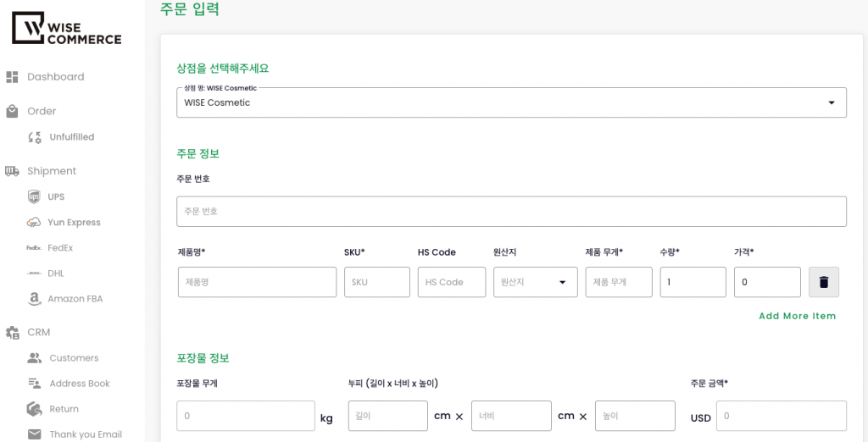Click the 주문 금액 USD amount field
This screenshot has height=442, width=868.
pos(781,417)
